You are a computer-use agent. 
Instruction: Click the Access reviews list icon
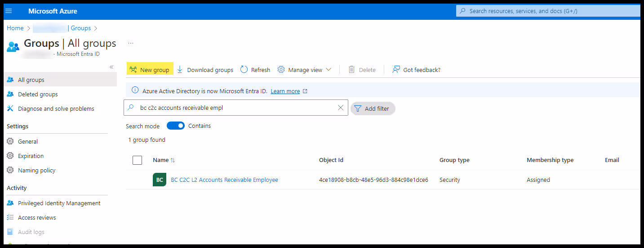click(x=10, y=217)
